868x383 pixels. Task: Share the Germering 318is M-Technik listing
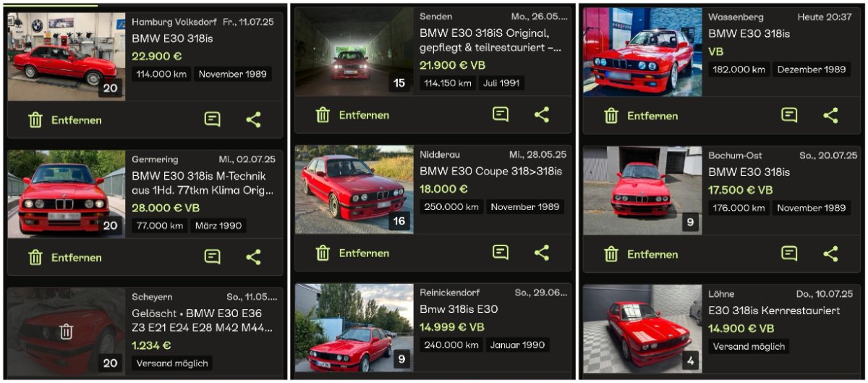click(253, 257)
